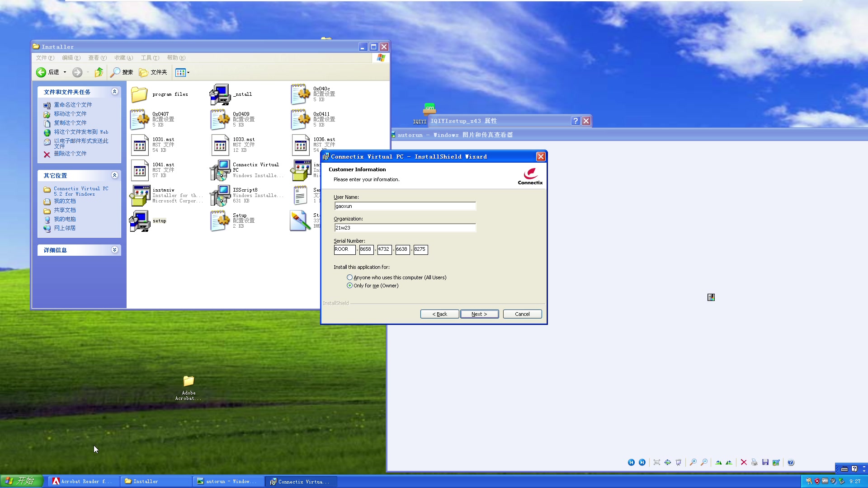The image size is (868, 488).
Task: Click the 搜索 search icon in Installer window
Action: tap(121, 72)
